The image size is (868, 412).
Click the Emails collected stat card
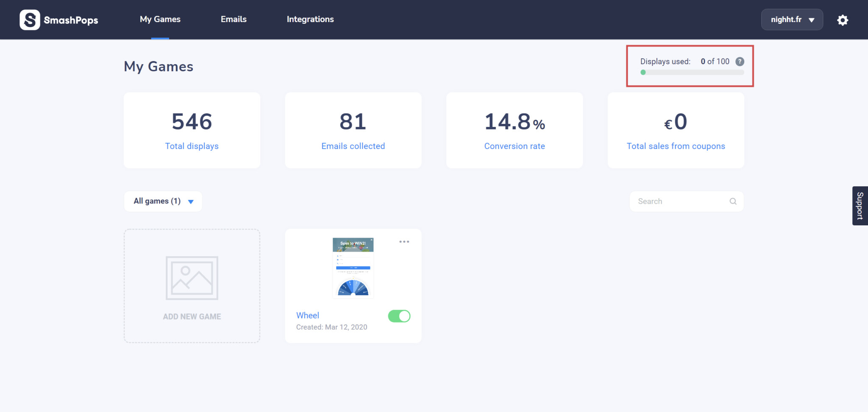(x=353, y=130)
